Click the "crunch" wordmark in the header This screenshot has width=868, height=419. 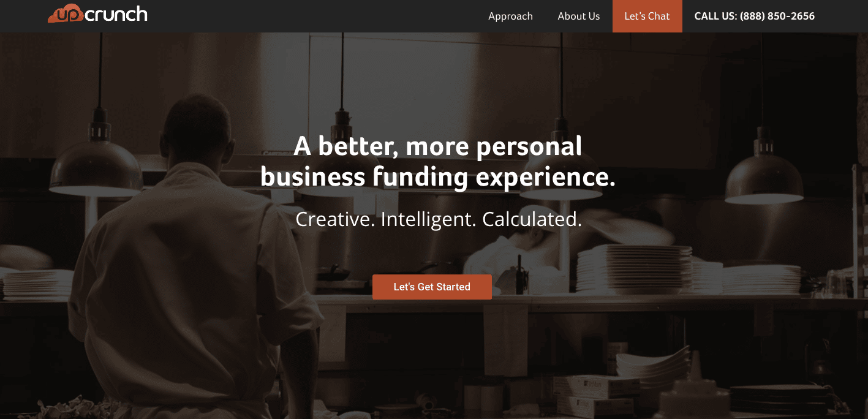click(x=116, y=13)
